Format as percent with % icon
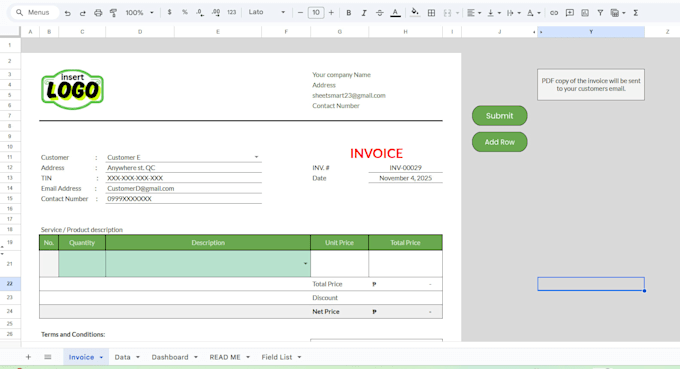 click(x=185, y=13)
